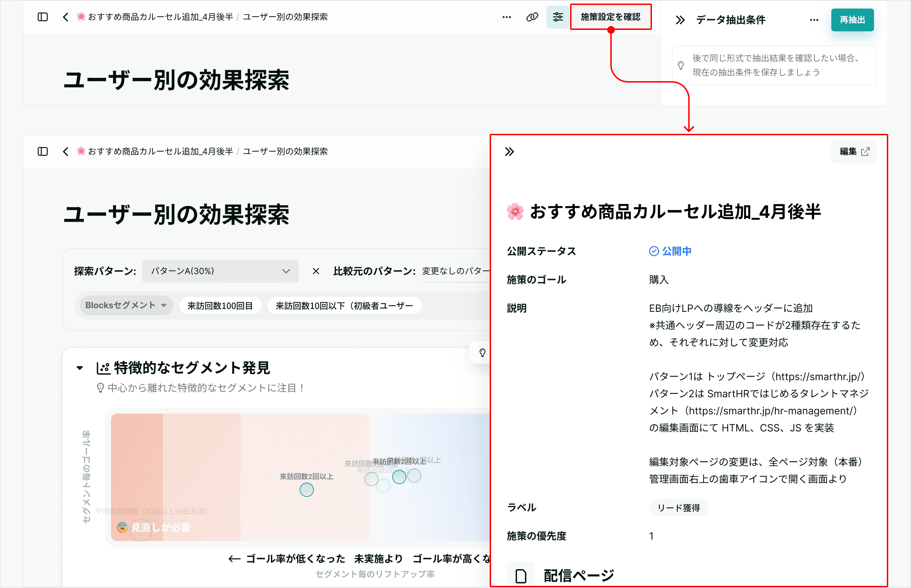Click axis label セグメント毎のリフトアップ率
The width and height of the screenshot is (911, 588).
tap(375, 574)
